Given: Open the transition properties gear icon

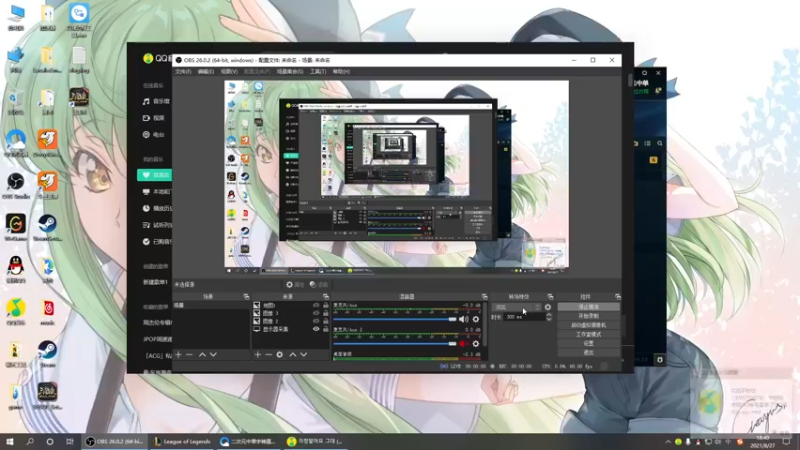Looking at the screenshot, I should [x=548, y=307].
